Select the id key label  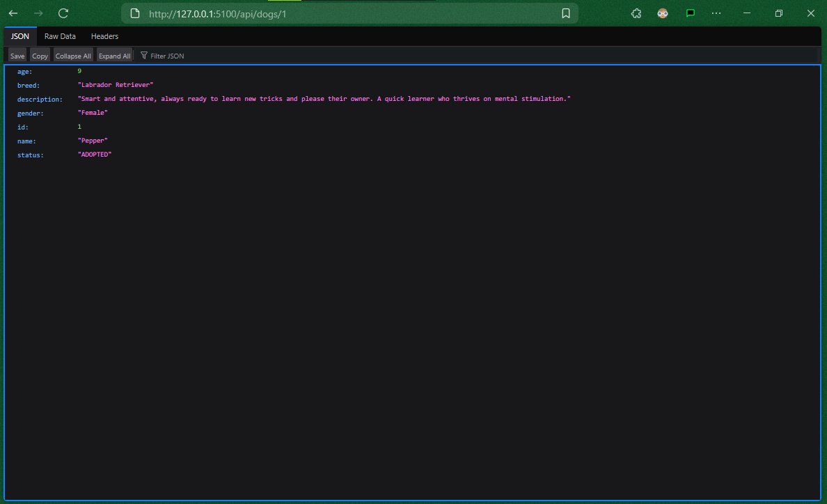tap(23, 127)
